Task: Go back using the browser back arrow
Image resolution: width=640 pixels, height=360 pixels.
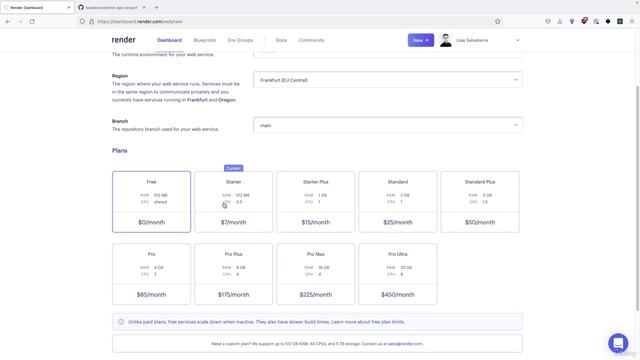Action: pyautogui.click(x=8, y=21)
